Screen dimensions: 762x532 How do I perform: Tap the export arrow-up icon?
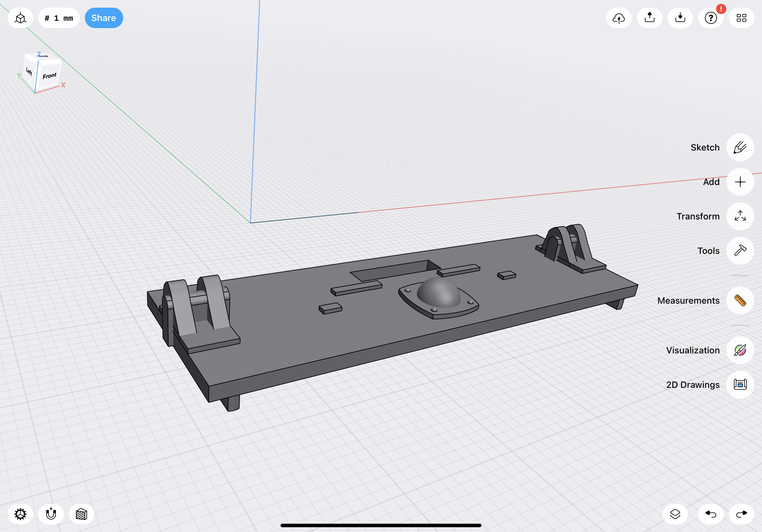click(x=649, y=18)
